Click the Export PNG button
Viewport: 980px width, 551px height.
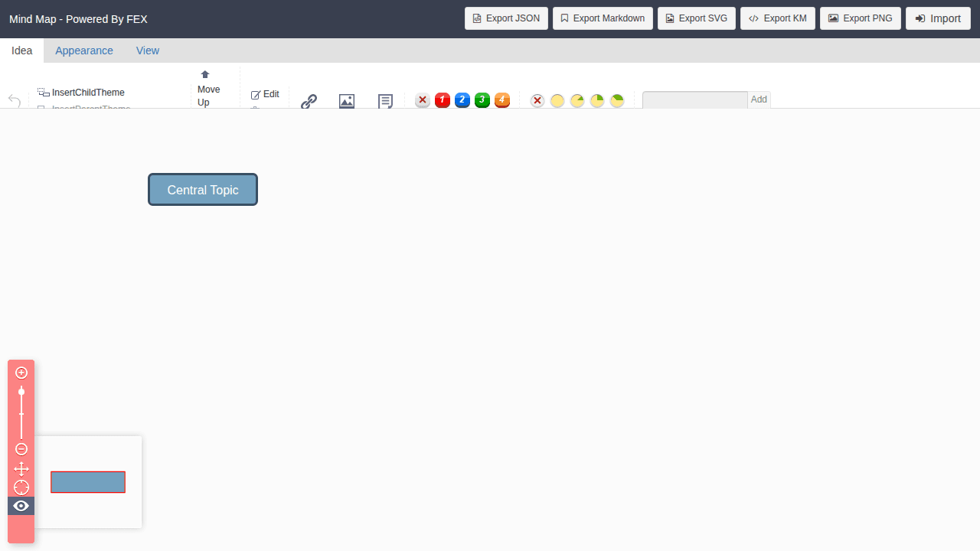(860, 18)
